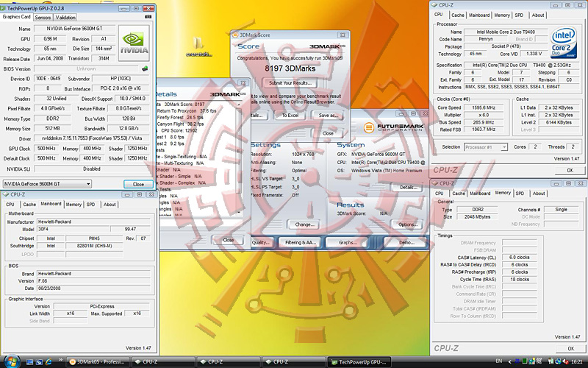Open the CPU tab in CPU-Z memory timings window

439,194
